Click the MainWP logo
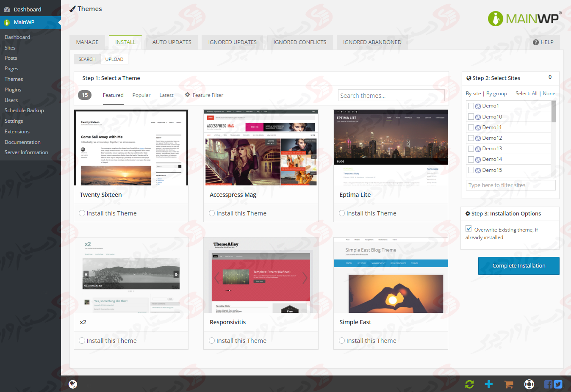This screenshot has height=392, width=571. pyautogui.click(x=524, y=19)
